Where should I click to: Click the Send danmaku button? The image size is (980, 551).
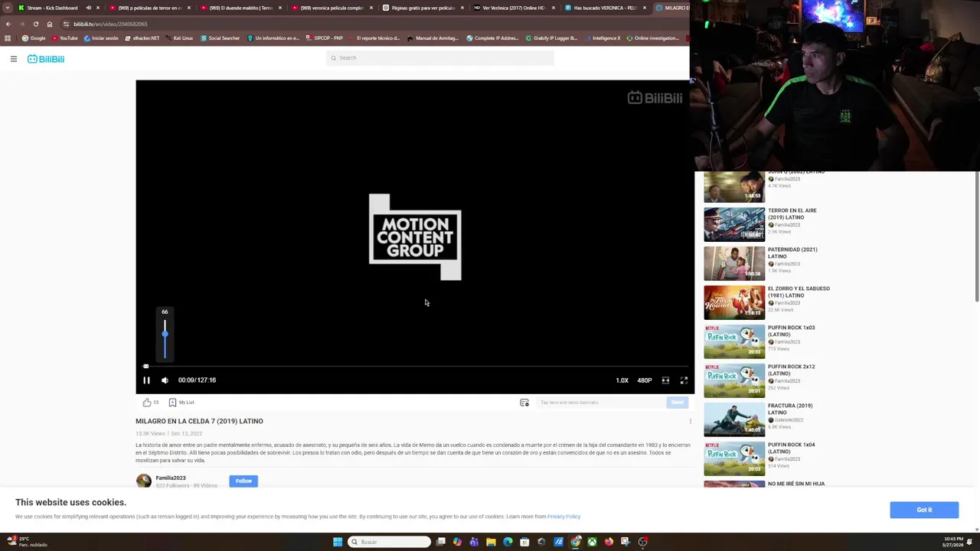tap(677, 403)
